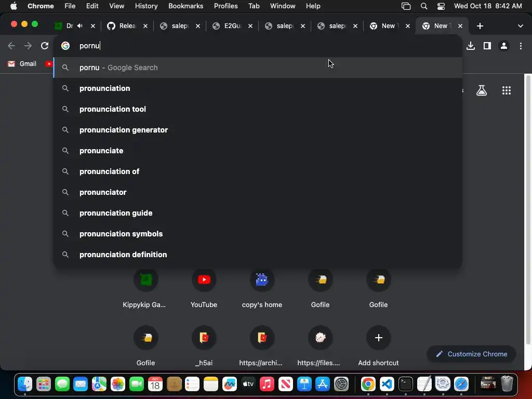Open the copy's home shortcut
The height and width of the screenshot is (399, 532).
(262, 288)
